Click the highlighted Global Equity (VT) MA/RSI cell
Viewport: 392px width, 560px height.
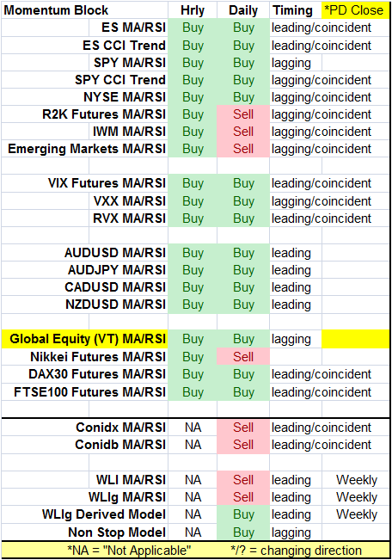coord(84,339)
